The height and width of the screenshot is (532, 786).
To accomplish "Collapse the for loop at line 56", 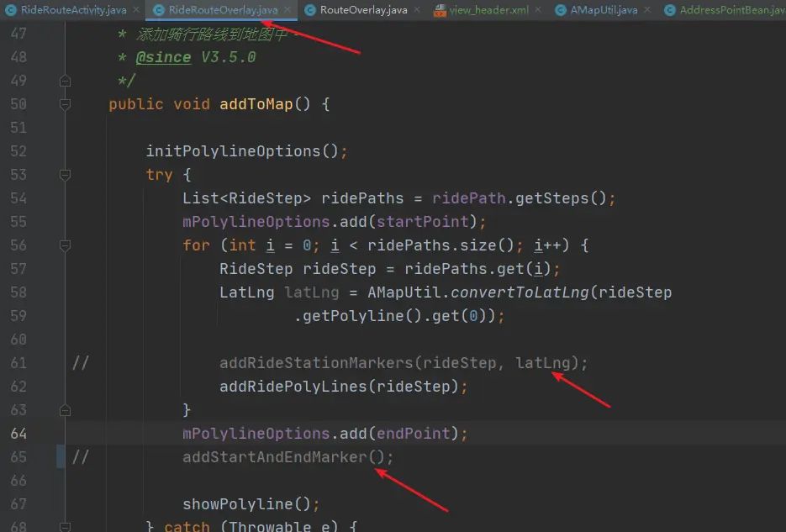I will click(66, 245).
